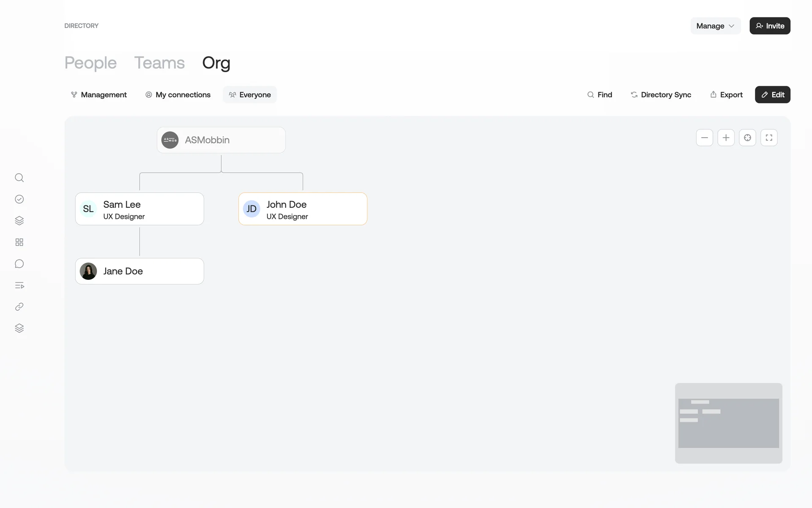The image size is (812, 508).
Task: Open the Manage dropdown menu
Action: point(715,26)
